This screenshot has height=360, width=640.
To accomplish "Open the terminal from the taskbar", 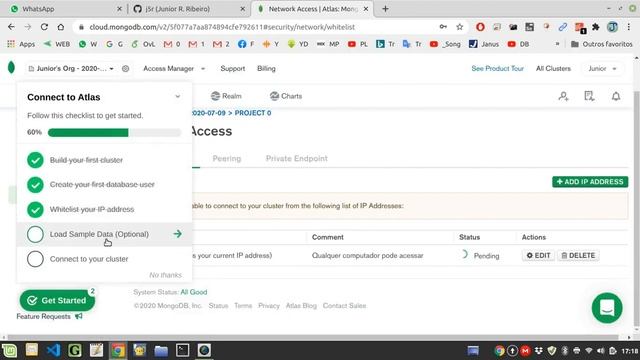I will click(182, 350).
